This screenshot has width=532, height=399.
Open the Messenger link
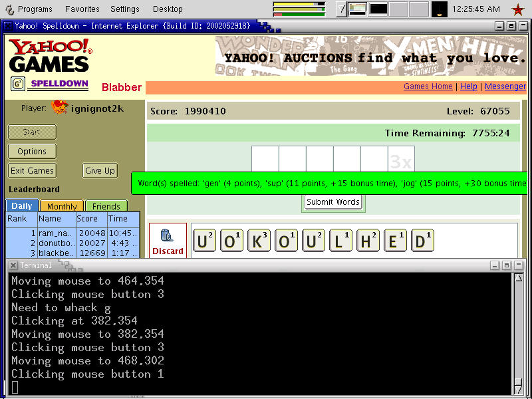(x=505, y=86)
